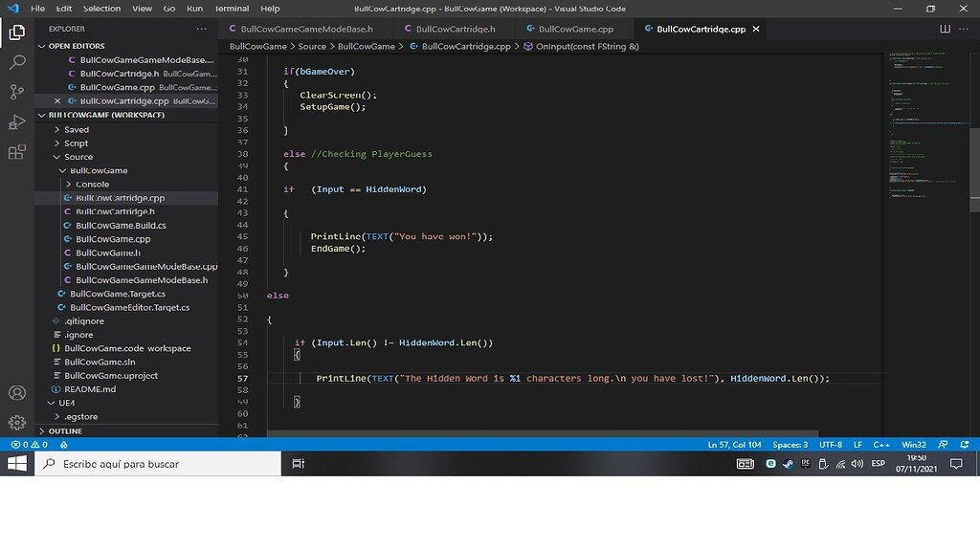Open BullCowGame.Build.cs in file tree

click(x=121, y=225)
